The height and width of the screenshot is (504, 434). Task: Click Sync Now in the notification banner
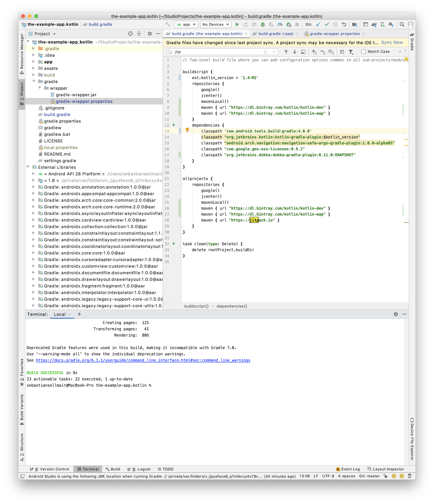point(392,42)
